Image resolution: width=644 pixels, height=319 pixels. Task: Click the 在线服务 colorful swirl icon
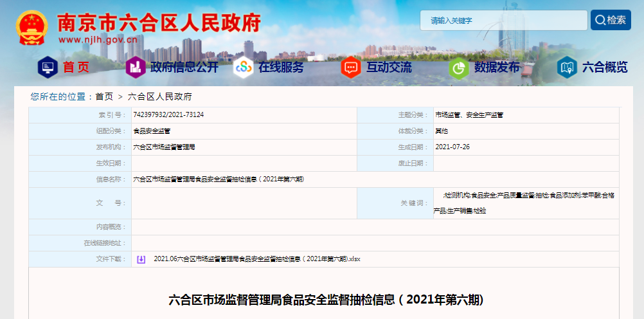[x=243, y=66]
